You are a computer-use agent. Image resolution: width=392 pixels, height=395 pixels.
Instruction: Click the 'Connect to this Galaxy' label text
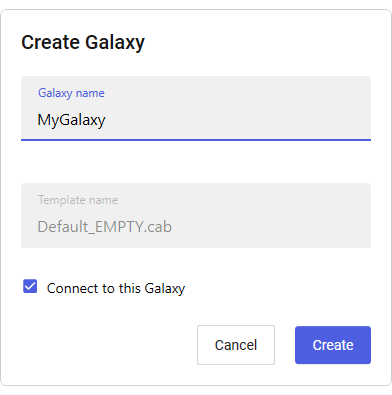(x=116, y=288)
